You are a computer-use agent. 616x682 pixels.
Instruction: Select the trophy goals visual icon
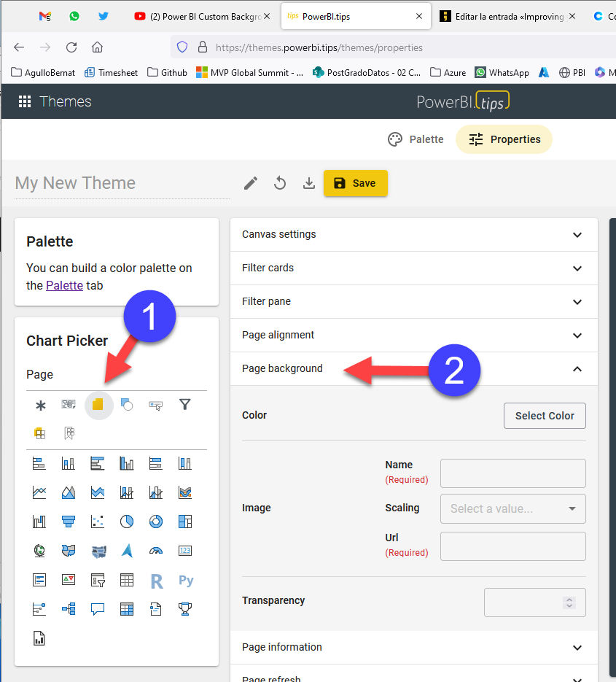184,609
